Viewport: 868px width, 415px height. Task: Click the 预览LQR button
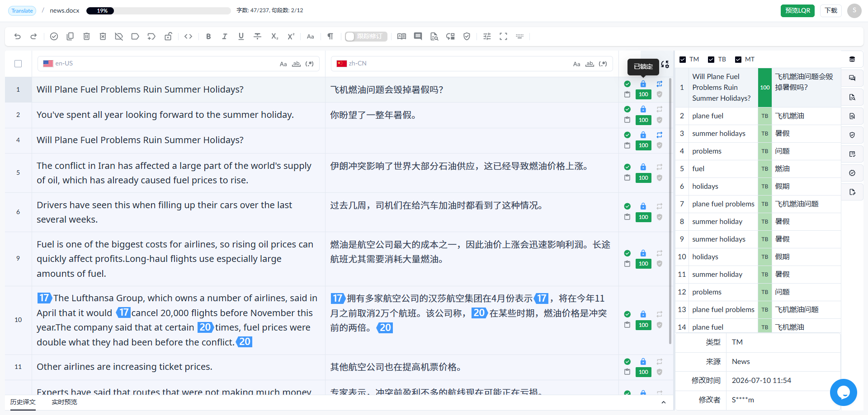(797, 11)
